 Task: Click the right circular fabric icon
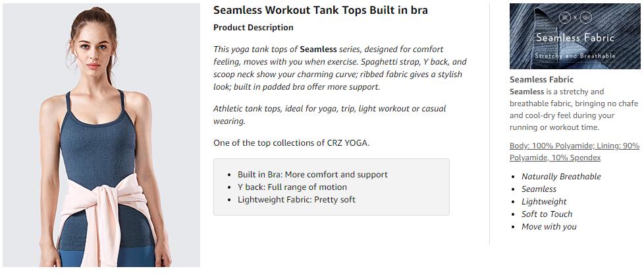click(x=586, y=18)
